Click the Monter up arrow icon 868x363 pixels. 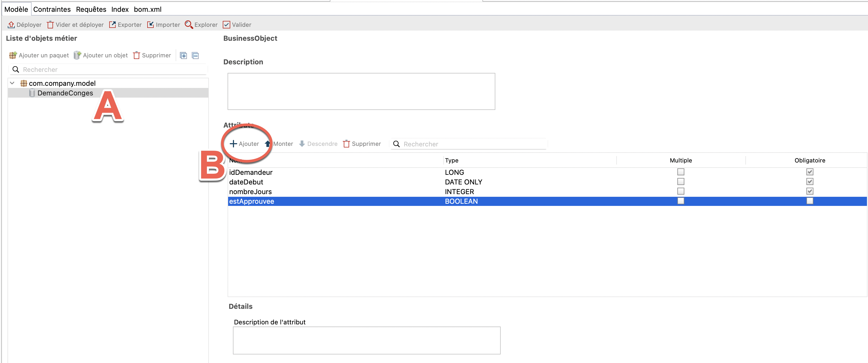pyautogui.click(x=267, y=144)
